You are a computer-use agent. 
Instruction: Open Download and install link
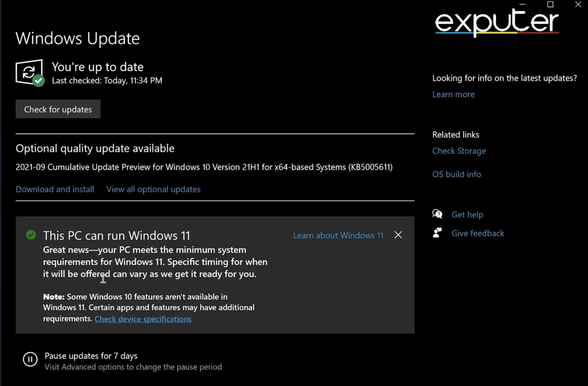(x=55, y=189)
